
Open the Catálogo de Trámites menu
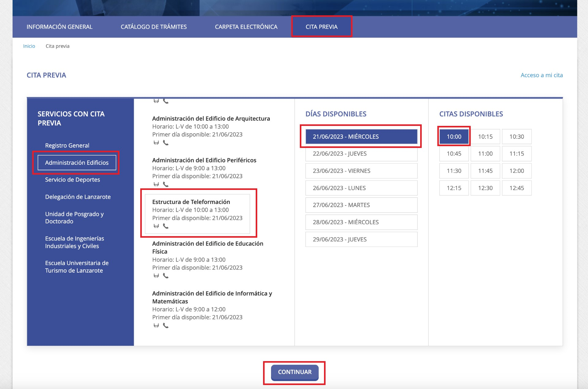coord(154,27)
